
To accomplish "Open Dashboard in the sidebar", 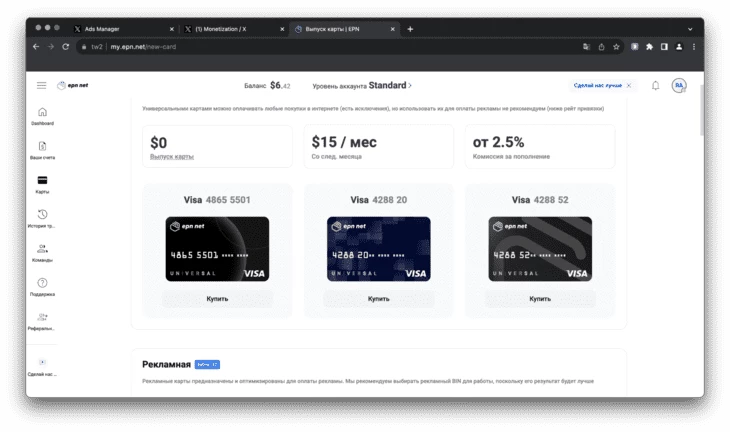I will point(42,116).
